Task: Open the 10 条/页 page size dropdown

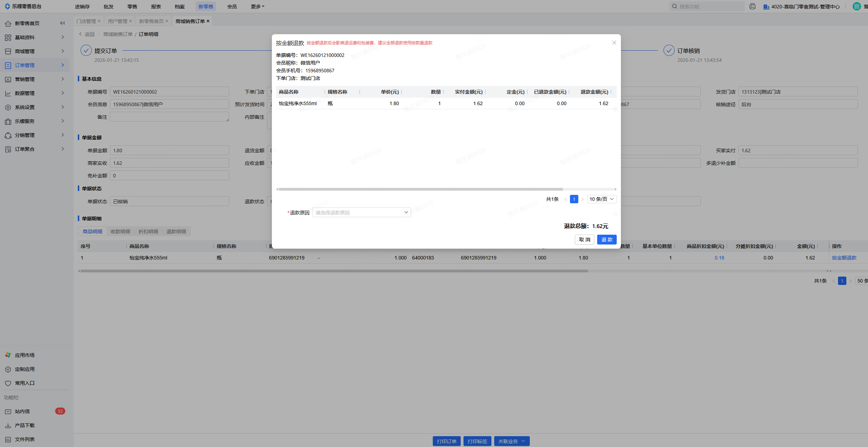Action: [x=601, y=199]
